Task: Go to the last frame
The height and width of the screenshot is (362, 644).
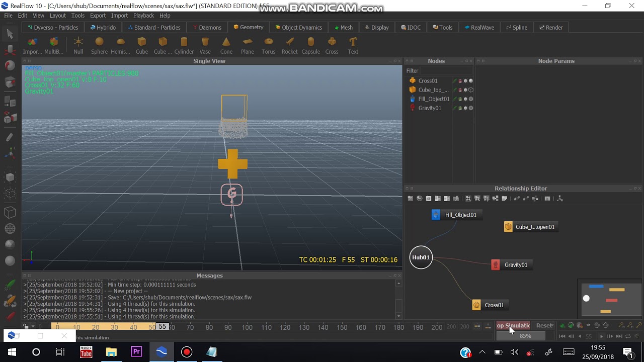Action: pos(619,336)
